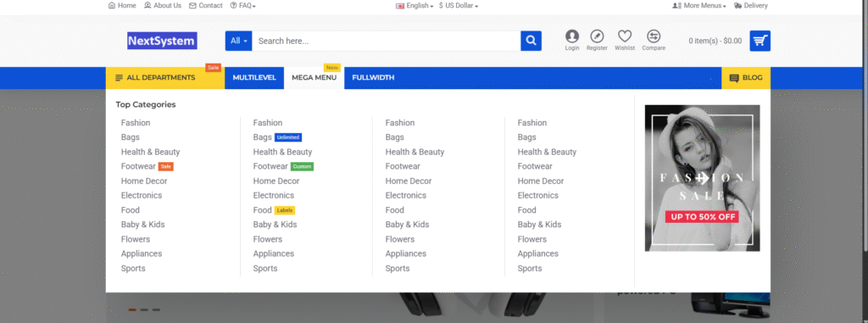
Task: Select the Mega Menu item
Action: pos(314,77)
